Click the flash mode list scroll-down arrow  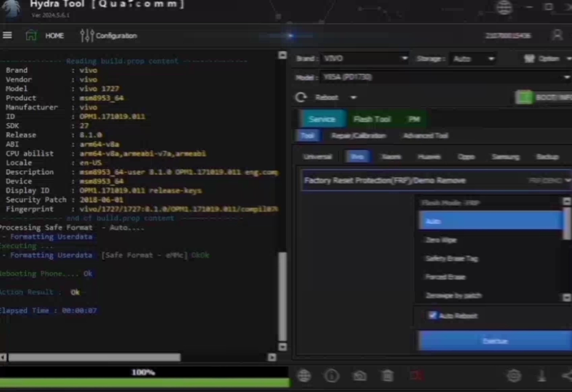coord(567,297)
